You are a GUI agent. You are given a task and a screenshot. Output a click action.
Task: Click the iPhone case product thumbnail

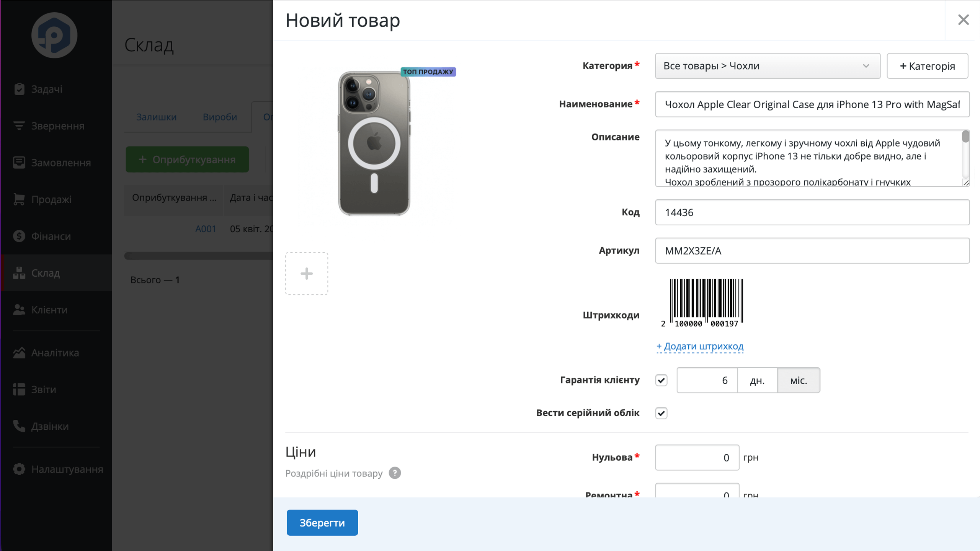pos(374,143)
